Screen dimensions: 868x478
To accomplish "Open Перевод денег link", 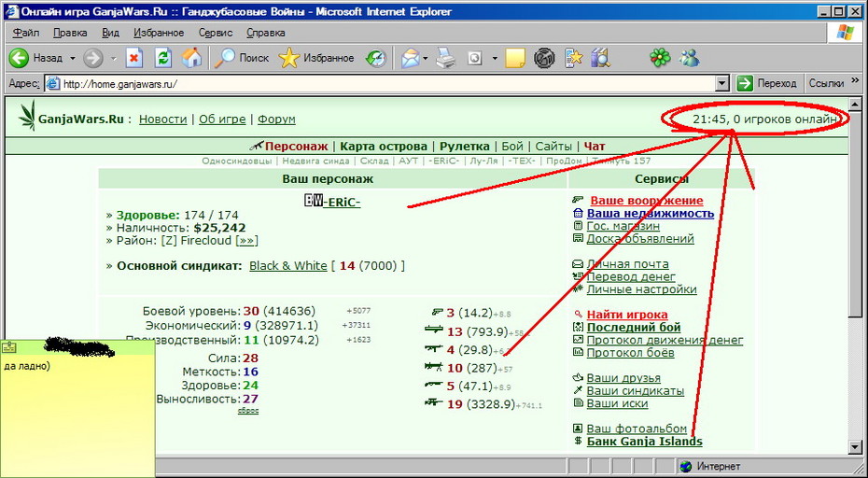I will click(x=631, y=276).
